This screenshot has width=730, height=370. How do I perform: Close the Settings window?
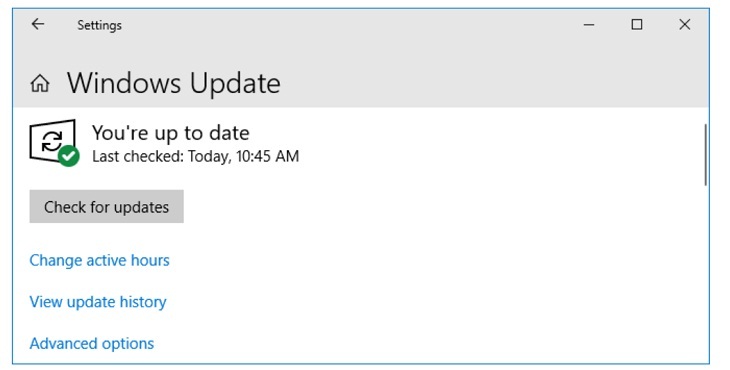pyautogui.click(x=684, y=24)
